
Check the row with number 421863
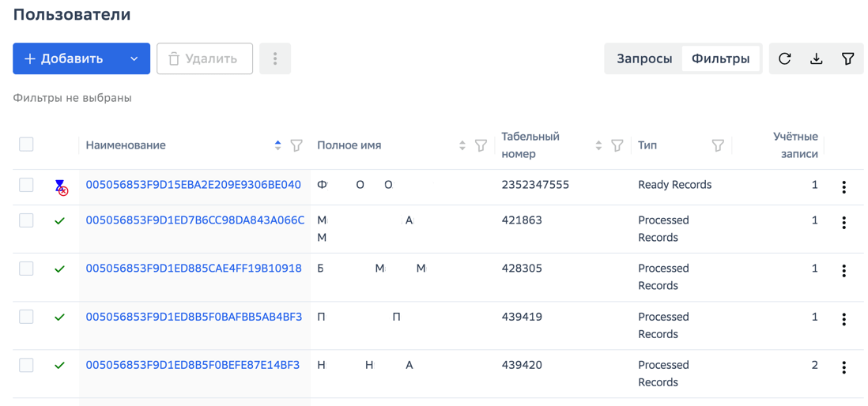[x=26, y=220]
